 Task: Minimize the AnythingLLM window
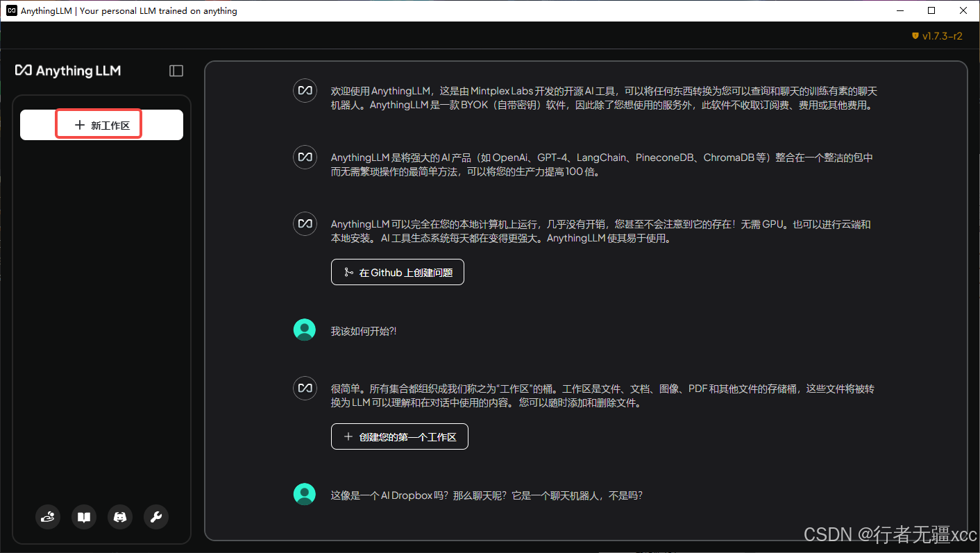[x=899, y=10]
